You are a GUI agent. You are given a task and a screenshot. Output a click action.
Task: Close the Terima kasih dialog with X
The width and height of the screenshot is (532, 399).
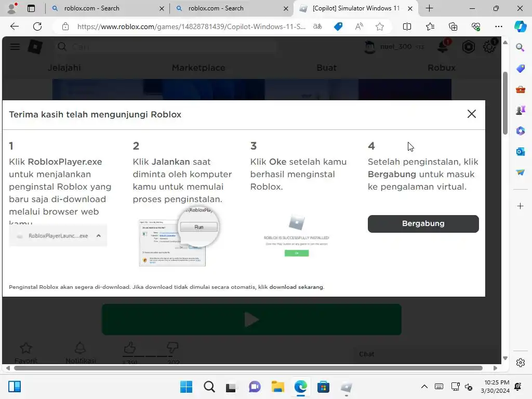pyautogui.click(x=472, y=114)
